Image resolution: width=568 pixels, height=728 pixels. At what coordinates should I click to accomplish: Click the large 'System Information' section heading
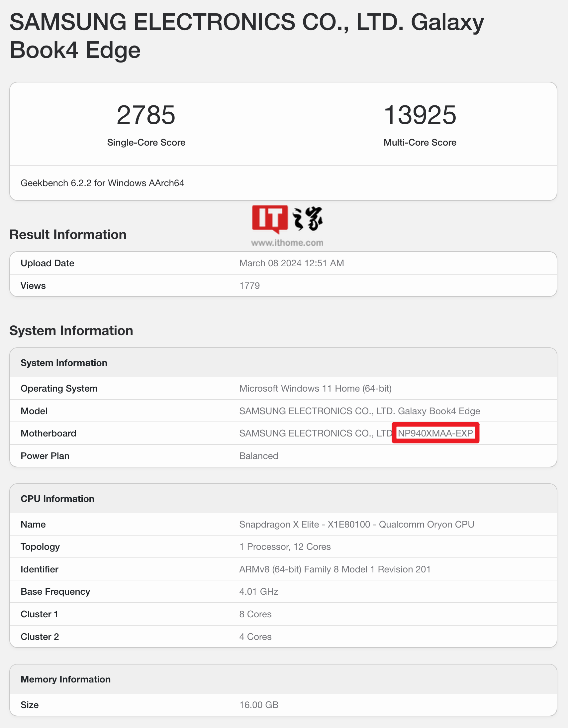[x=71, y=331]
